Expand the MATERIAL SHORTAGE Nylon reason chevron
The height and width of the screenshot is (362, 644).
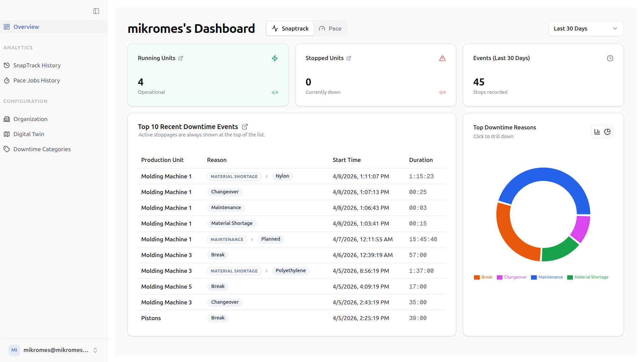click(266, 176)
